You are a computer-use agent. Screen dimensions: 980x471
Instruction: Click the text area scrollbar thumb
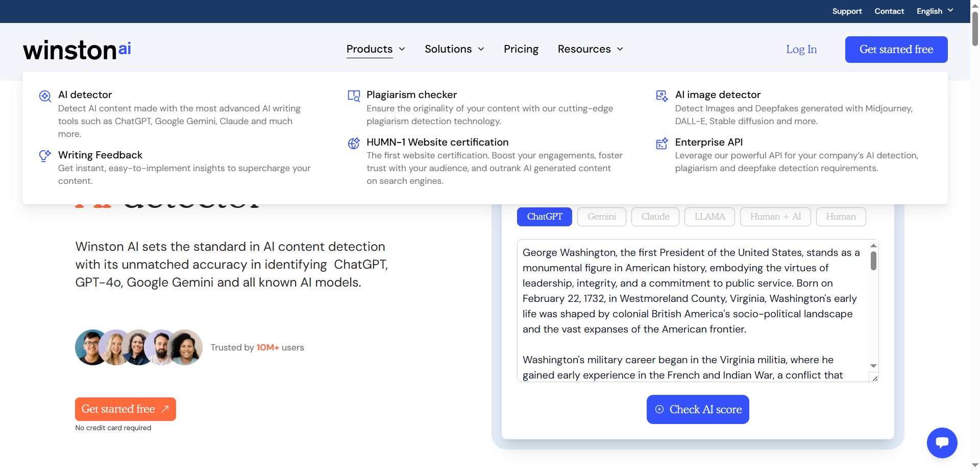[x=873, y=261]
